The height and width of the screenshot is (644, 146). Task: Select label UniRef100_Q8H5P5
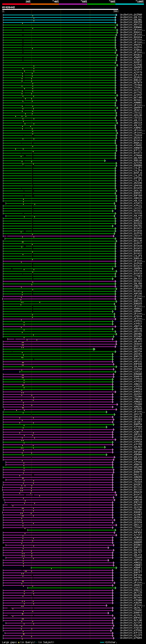[x=131, y=67]
